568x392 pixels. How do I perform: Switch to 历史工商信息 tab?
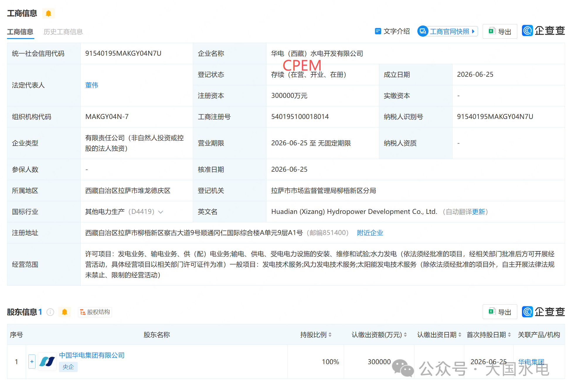coord(63,32)
